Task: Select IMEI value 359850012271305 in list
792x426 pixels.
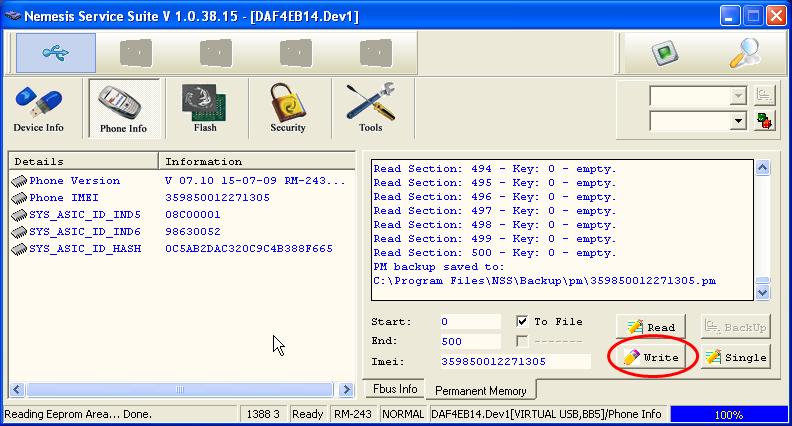Action: [217, 198]
